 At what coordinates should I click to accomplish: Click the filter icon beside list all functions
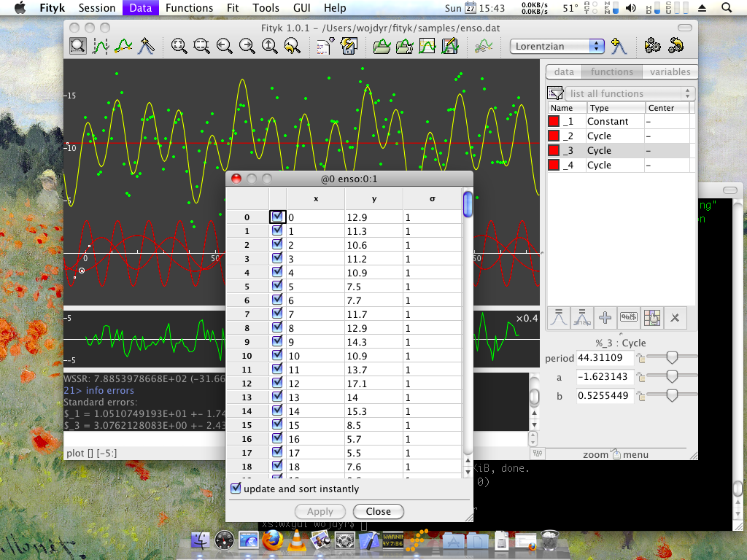(x=555, y=93)
